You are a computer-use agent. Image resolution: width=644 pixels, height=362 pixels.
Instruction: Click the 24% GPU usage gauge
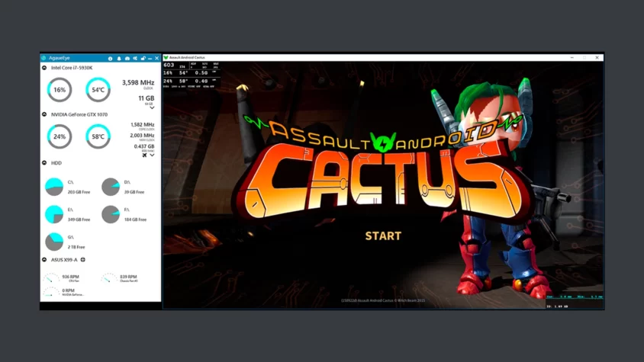tap(60, 136)
